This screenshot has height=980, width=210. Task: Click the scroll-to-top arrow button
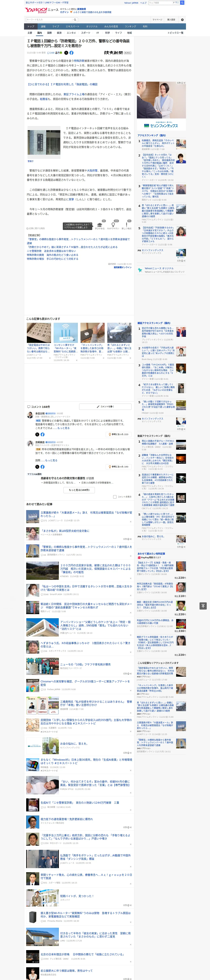point(203,606)
